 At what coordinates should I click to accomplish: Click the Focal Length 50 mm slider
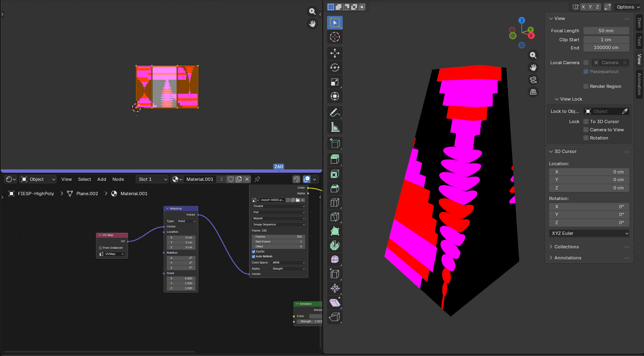click(x=606, y=31)
